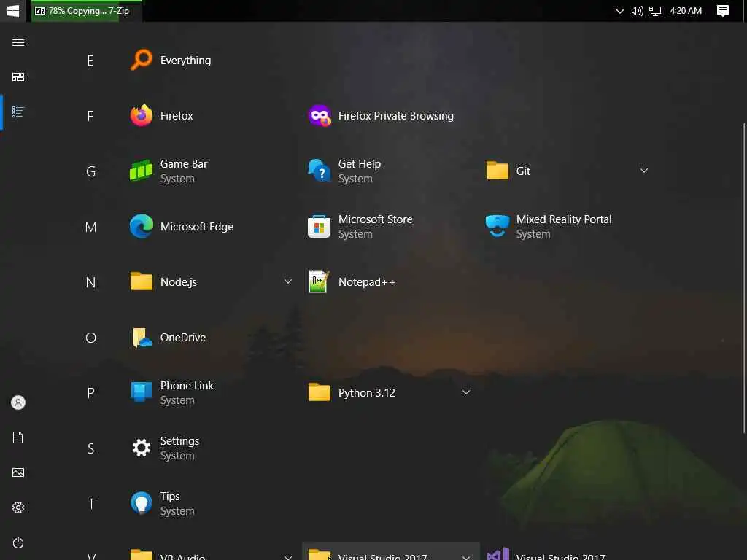Expand the Git folder chevron
This screenshot has width=747, height=560.
click(643, 171)
